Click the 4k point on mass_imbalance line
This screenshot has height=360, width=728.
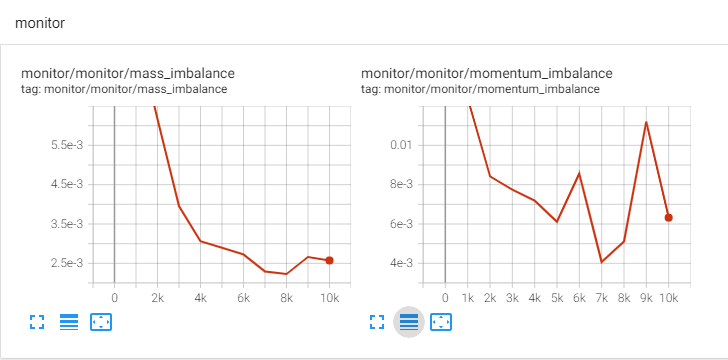[200, 241]
